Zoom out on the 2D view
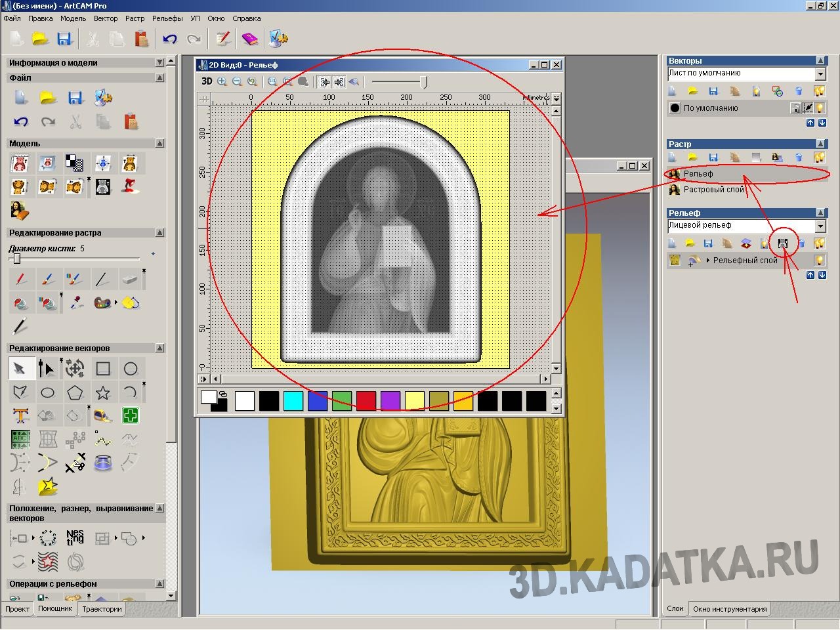This screenshot has height=630, width=840. (237, 81)
